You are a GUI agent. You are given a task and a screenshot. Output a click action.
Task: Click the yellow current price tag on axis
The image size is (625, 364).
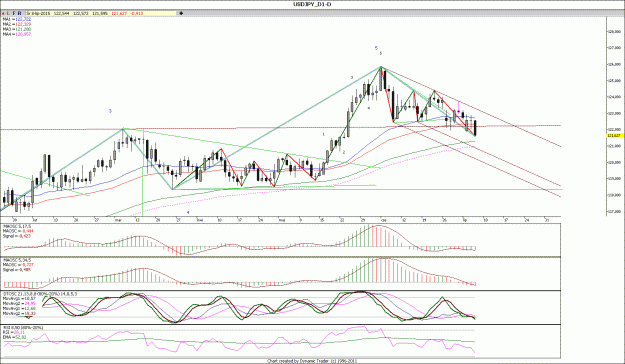pyautogui.click(x=615, y=136)
